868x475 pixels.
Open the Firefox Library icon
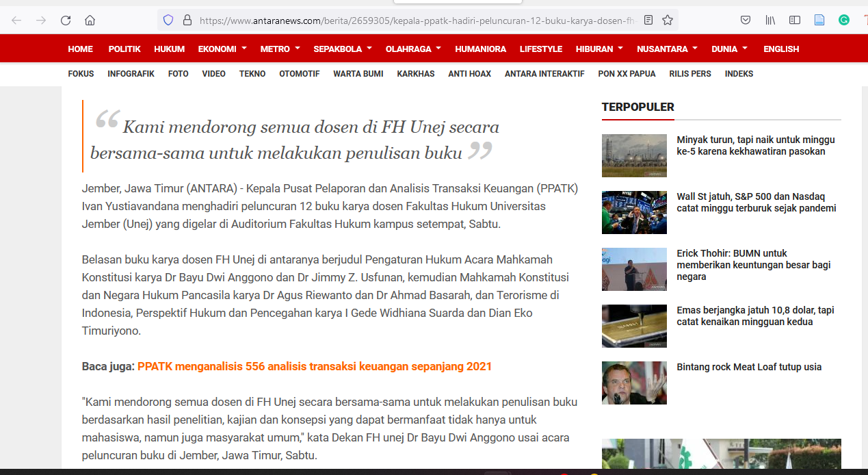pyautogui.click(x=770, y=20)
